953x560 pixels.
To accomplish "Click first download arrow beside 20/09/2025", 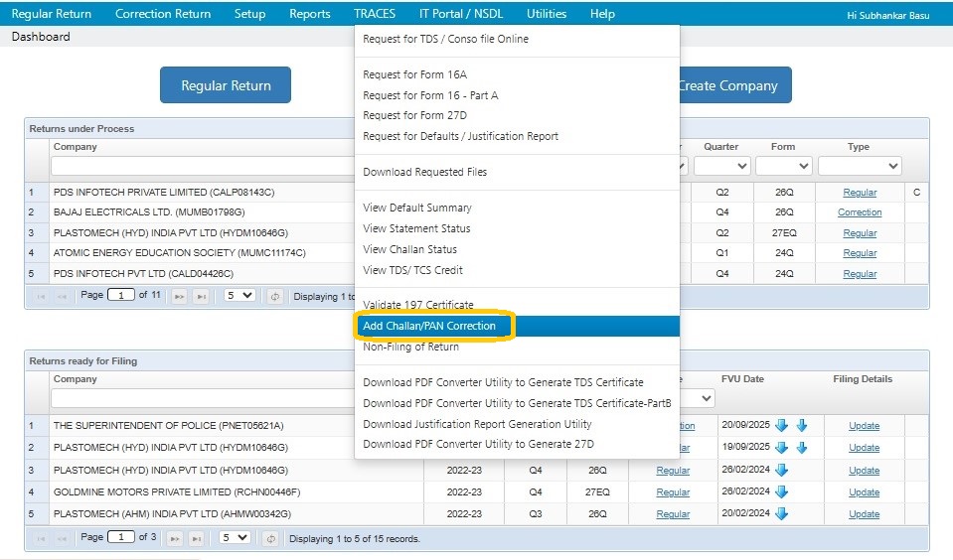I will point(781,425).
